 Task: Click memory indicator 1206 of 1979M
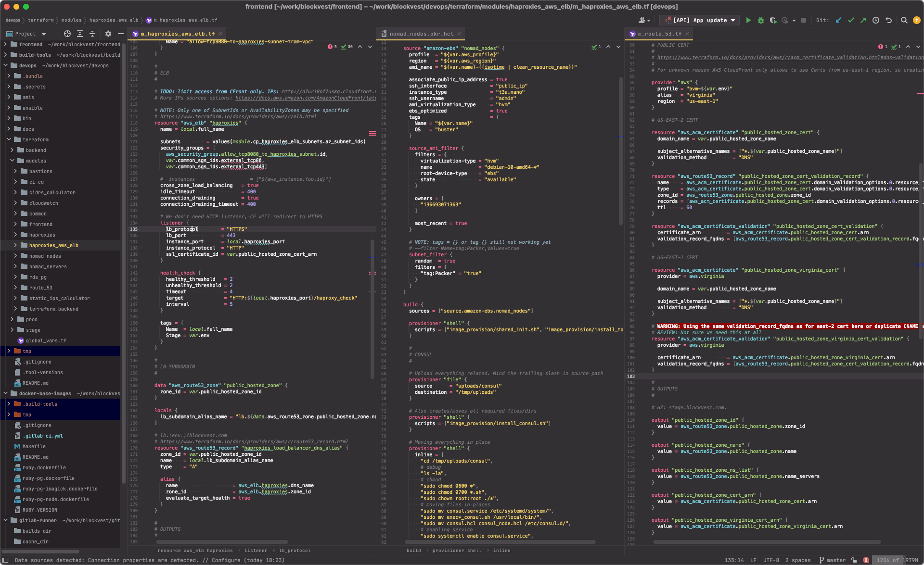pos(897,560)
